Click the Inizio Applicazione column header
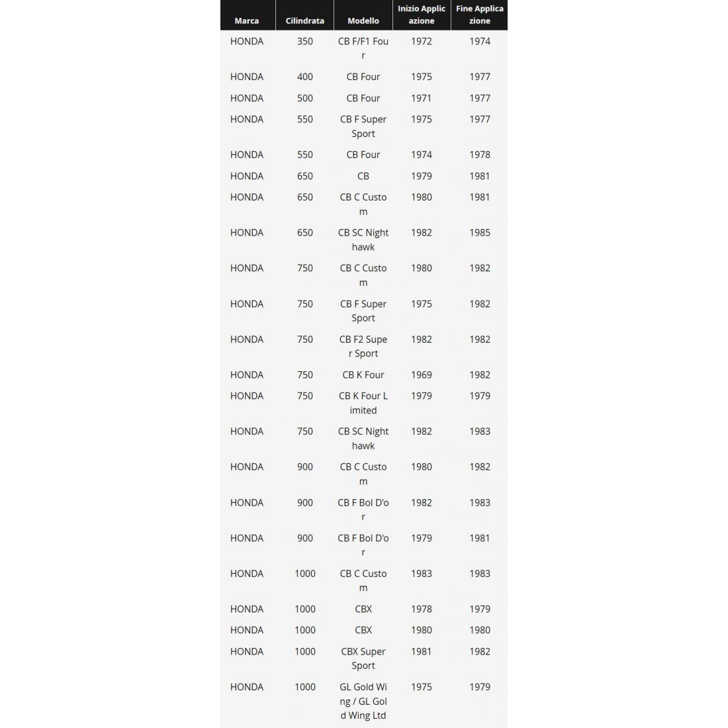Screen dimensions: 728x728 tap(422, 15)
